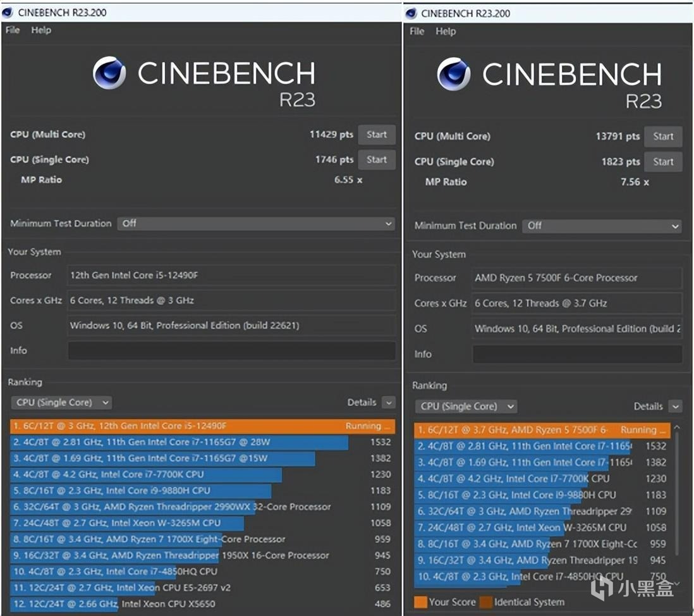
Task: Click 1823 pts single core score
Action: pos(621,162)
